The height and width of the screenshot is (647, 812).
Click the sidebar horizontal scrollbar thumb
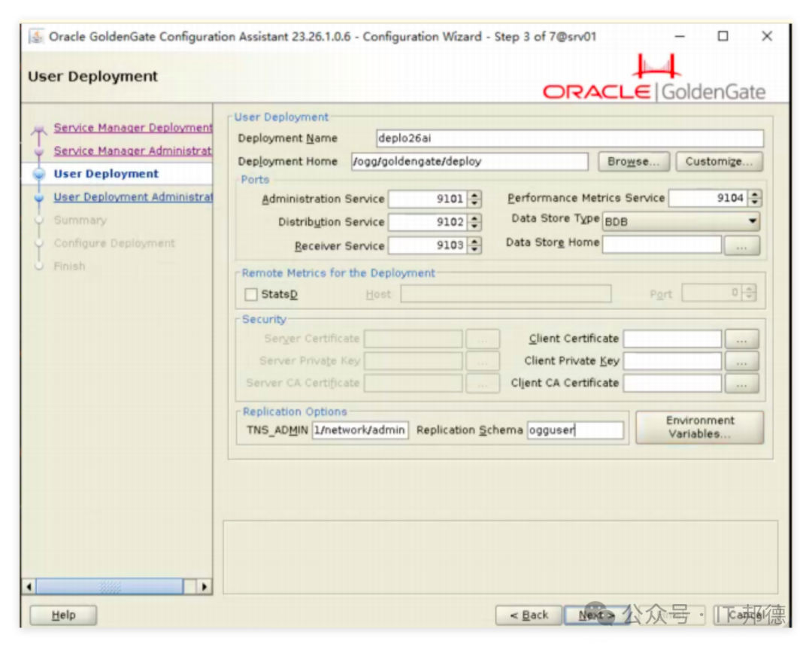(109, 587)
